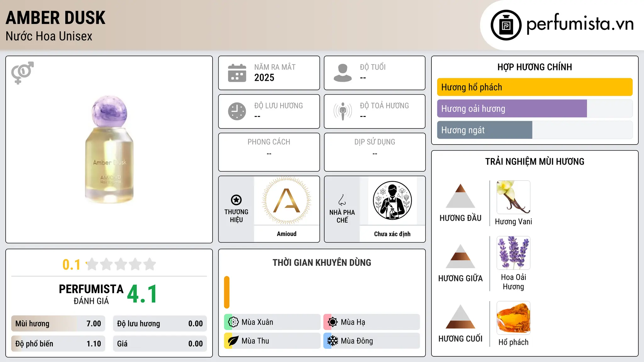Click the Độ toả hương label
Viewport: 644px width, 362px height.
(x=384, y=106)
